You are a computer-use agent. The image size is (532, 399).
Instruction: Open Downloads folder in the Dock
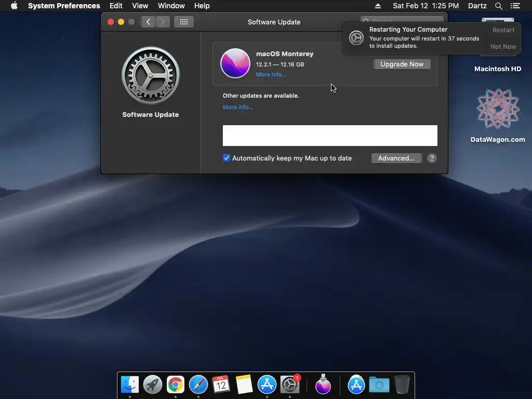click(x=379, y=385)
